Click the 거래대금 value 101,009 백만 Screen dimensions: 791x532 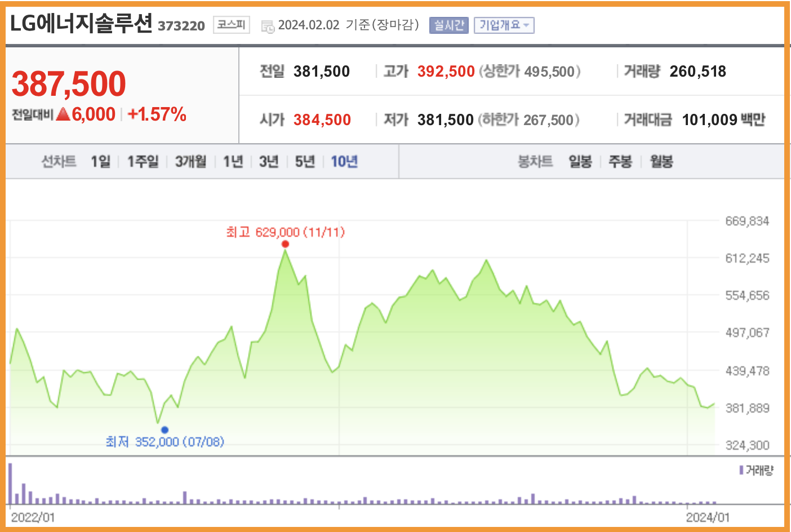tap(723, 119)
